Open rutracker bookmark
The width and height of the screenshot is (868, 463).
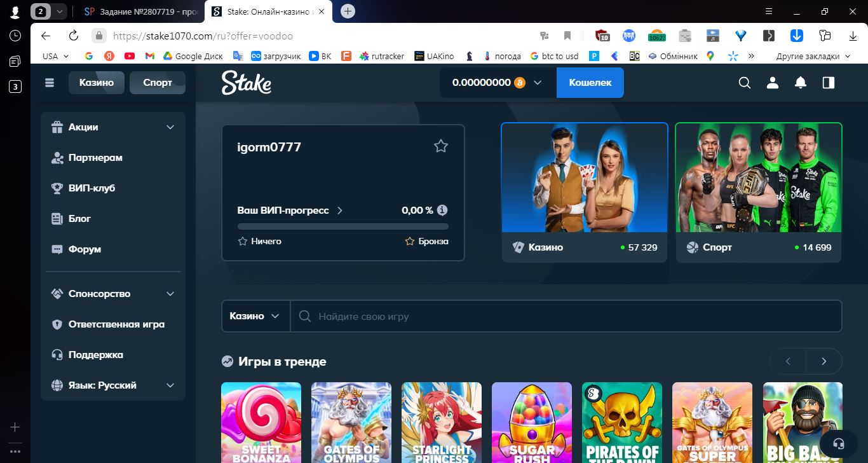[x=382, y=56]
